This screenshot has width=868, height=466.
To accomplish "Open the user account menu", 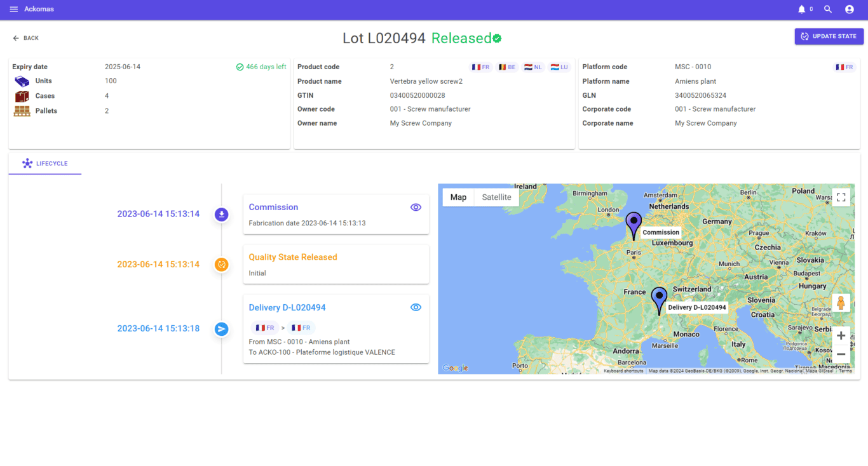I will pyautogui.click(x=850, y=10).
